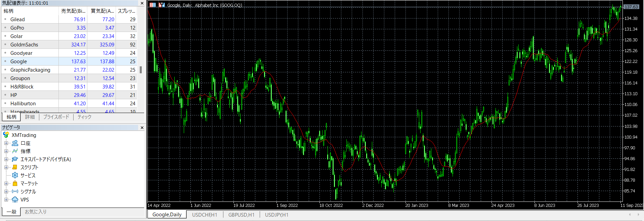644x221 pixels.
Task: Click the XMTrading shield icon in the navigator
Action: pos(6,135)
